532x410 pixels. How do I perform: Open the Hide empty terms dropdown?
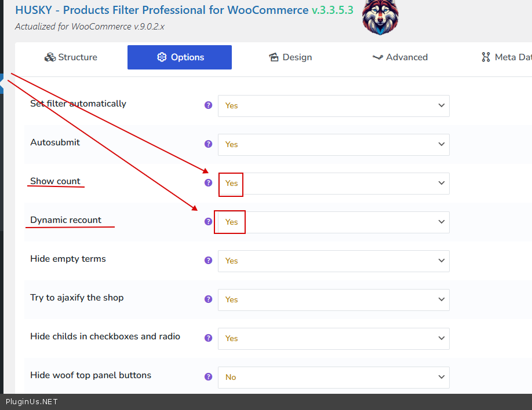coord(333,261)
